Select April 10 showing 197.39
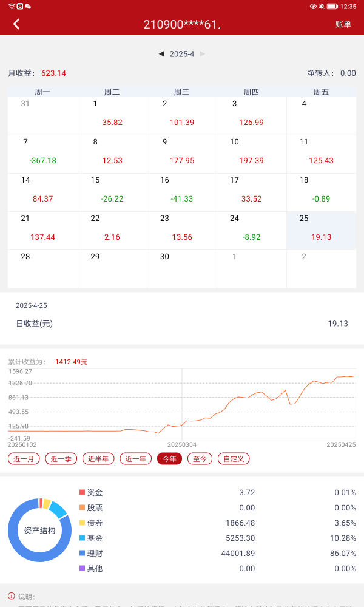 (251, 154)
